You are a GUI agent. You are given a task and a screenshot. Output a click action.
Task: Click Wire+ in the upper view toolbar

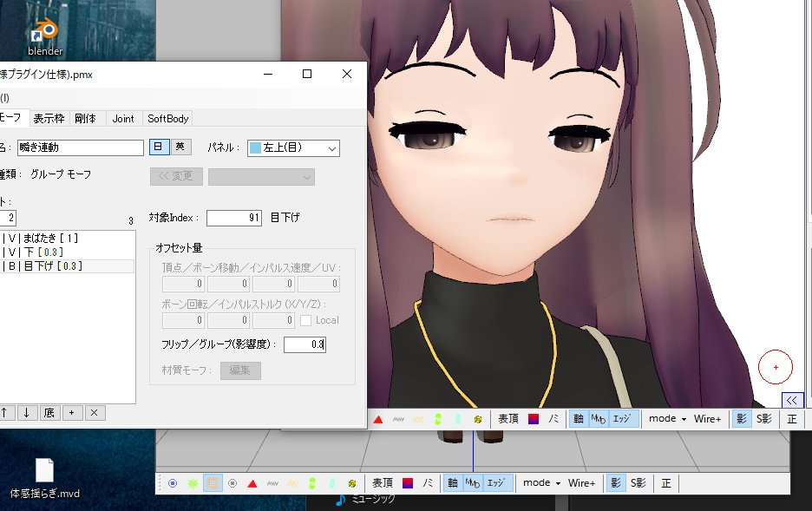pos(707,419)
